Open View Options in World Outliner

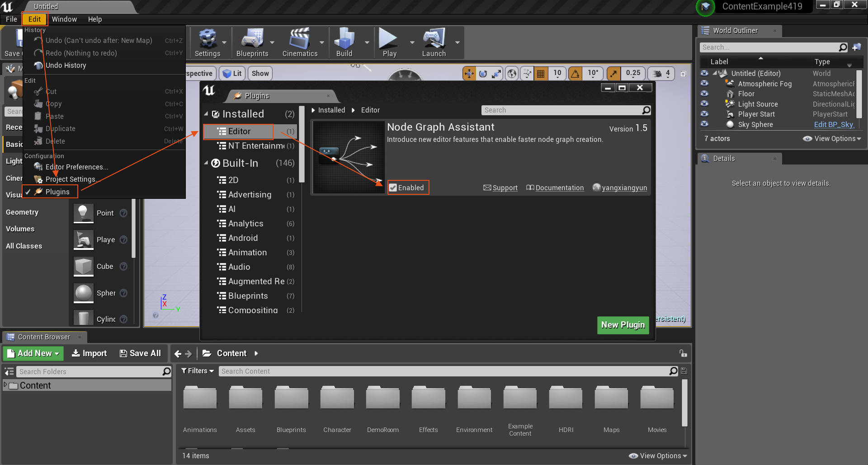click(832, 139)
